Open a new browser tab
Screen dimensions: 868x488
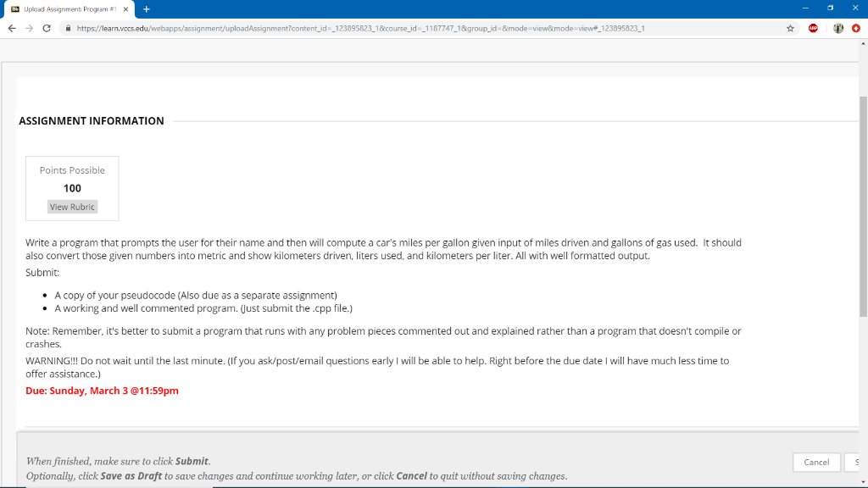click(146, 8)
